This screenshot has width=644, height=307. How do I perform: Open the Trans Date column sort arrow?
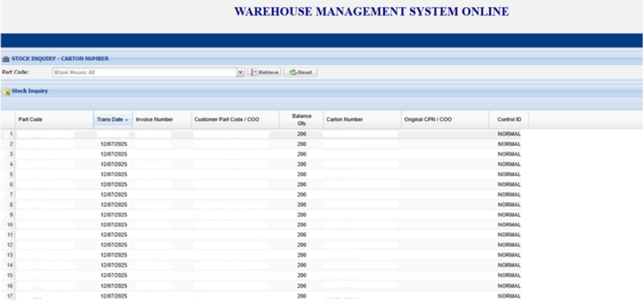click(x=127, y=120)
